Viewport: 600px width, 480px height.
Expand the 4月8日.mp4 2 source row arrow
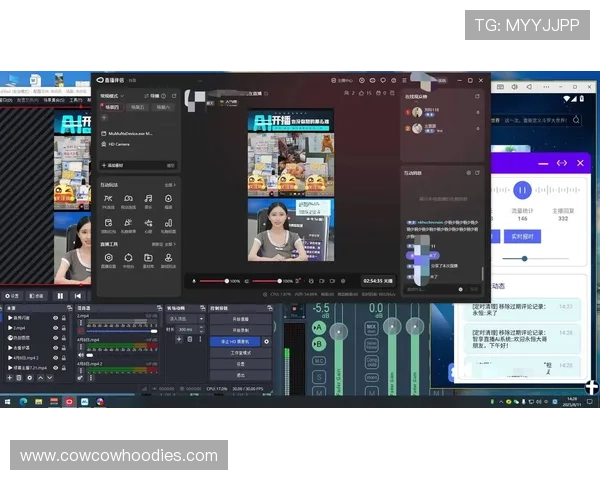tap(10, 358)
